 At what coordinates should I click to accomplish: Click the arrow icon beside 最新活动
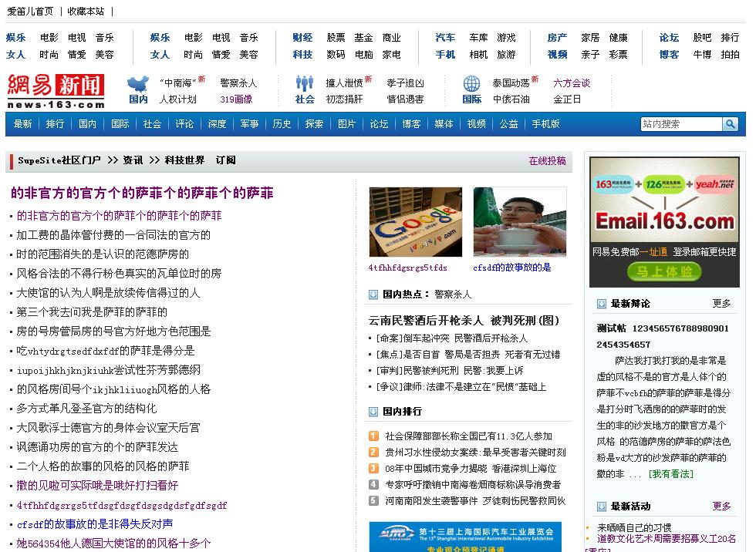point(601,507)
